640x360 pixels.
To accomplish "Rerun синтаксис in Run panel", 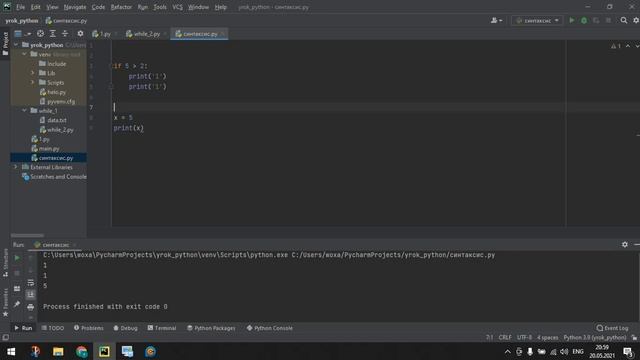I will 17,258.
